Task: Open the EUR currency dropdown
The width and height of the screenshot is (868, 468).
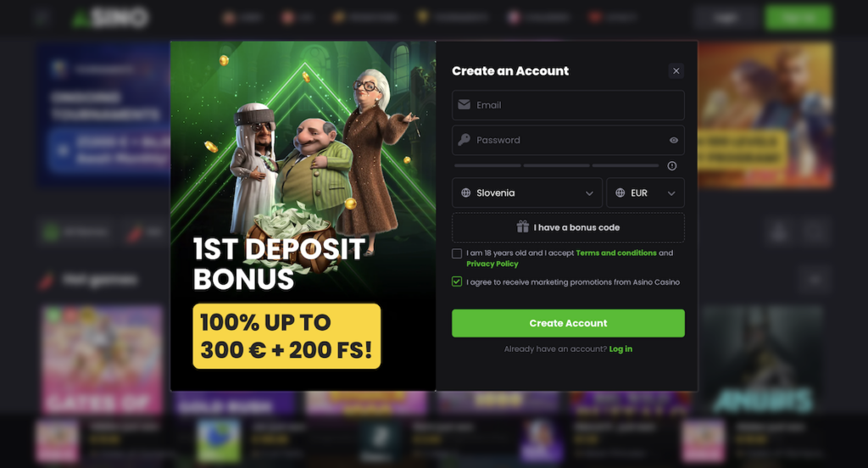Action: [x=645, y=192]
